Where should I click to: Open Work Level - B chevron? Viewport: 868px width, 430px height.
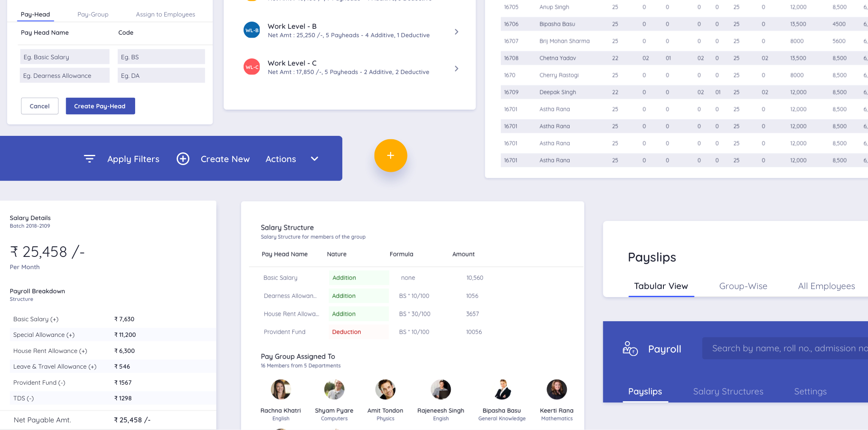click(456, 32)
